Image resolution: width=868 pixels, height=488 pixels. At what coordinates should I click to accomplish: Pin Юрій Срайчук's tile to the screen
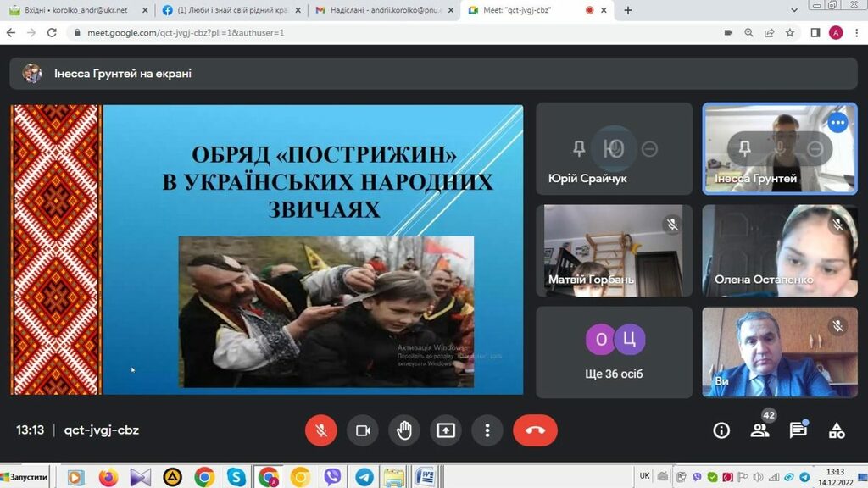[x=579, y=149]
